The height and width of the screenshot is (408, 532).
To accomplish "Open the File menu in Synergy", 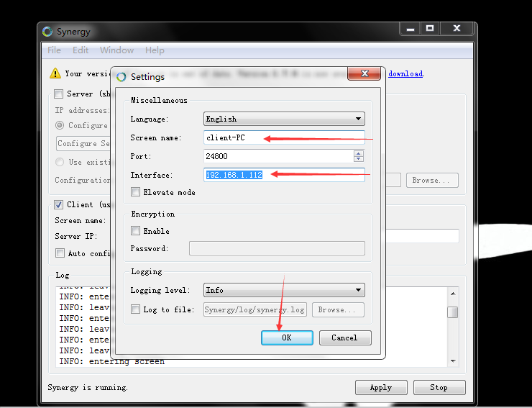I will point(55,50).
